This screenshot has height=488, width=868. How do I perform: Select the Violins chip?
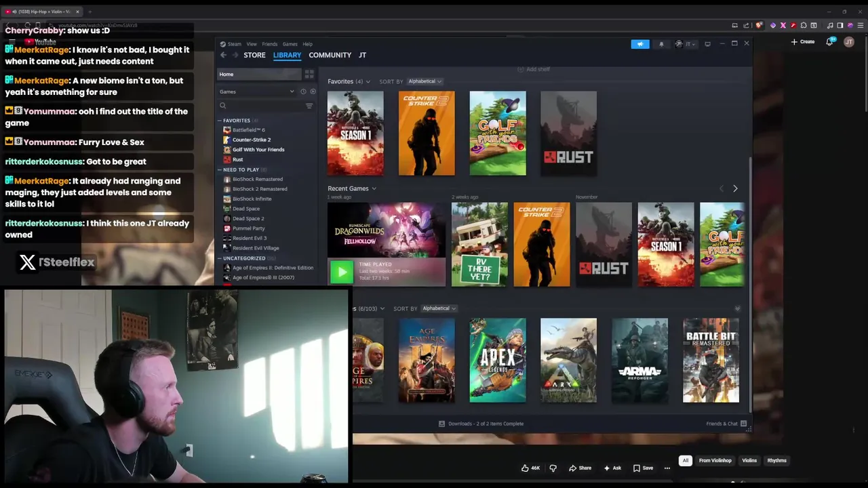pyautogui.click(x=749, y=460)
